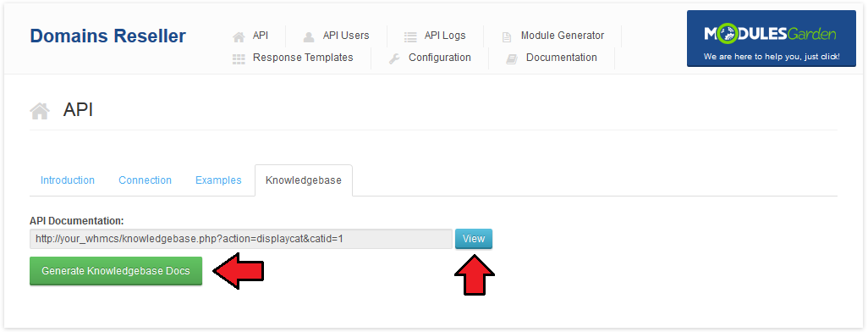This screenshot has width=868, height=332.
Task: Click the ModulesGarden help banner
Action: coord(771,38)
